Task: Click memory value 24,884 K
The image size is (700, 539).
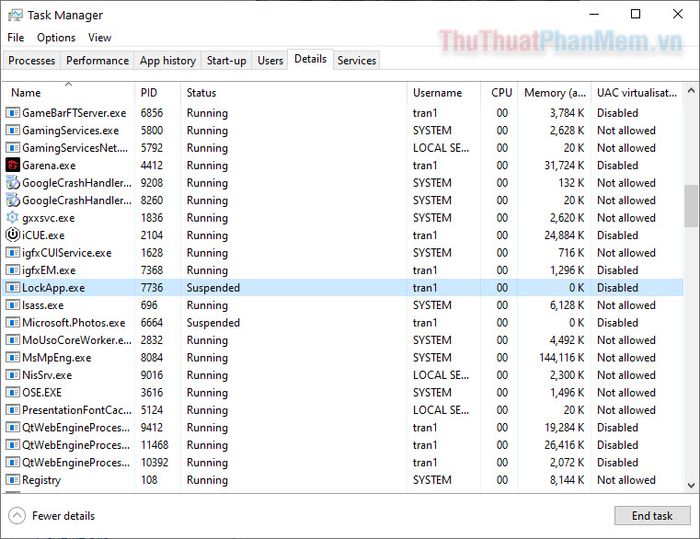Action: point(564,235)
